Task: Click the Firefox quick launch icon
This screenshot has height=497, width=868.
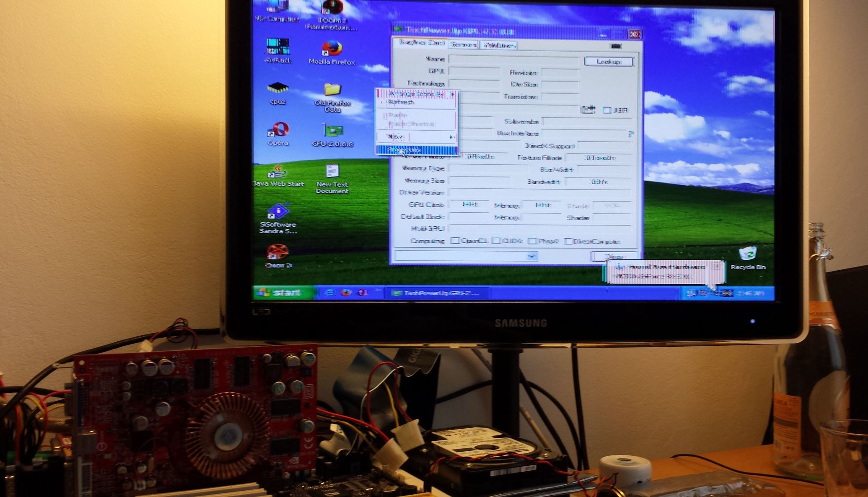Action: coord(346,293)
